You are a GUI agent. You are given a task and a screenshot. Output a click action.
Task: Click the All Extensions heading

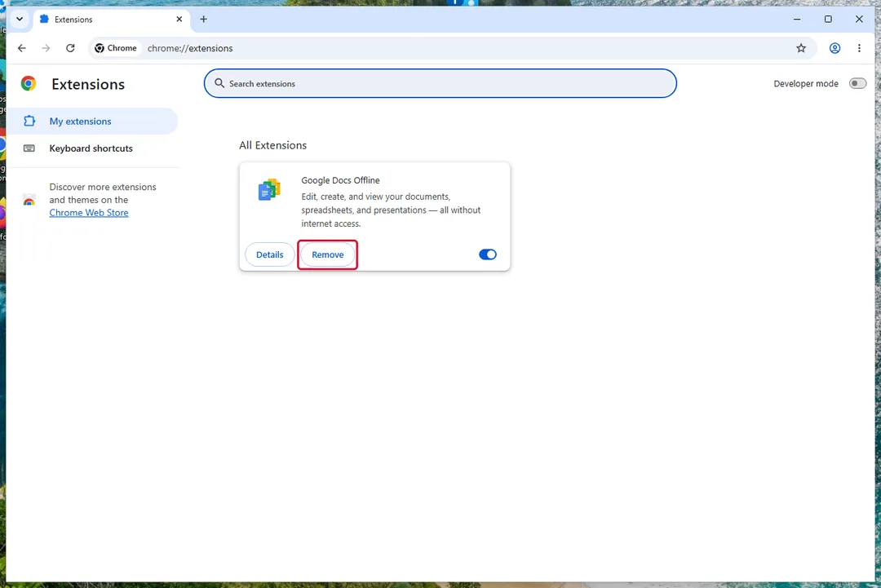tap(273, 145)
